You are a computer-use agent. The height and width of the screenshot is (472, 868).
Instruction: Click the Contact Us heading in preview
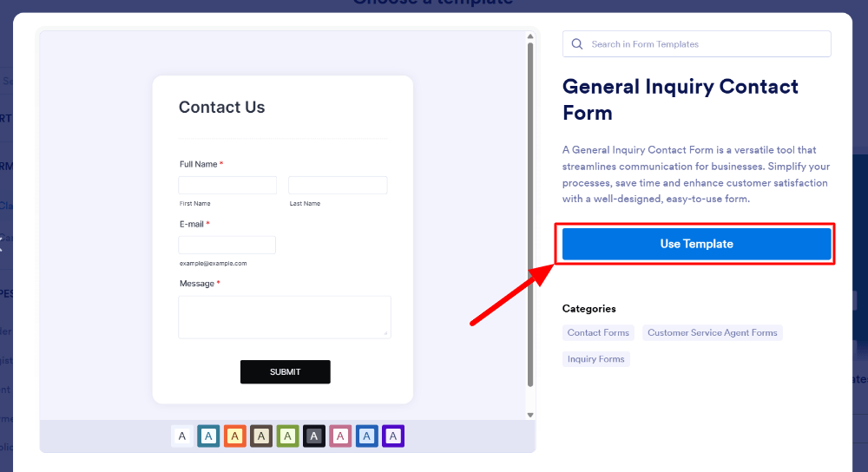pyautogui.click(x=222, y=107)
